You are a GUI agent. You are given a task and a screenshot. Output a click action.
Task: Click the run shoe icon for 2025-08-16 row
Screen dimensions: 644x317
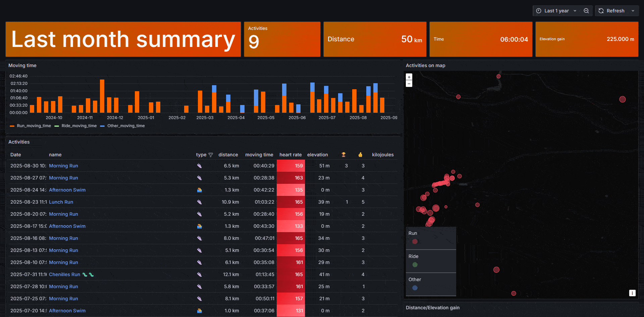[x=199, y=238]
